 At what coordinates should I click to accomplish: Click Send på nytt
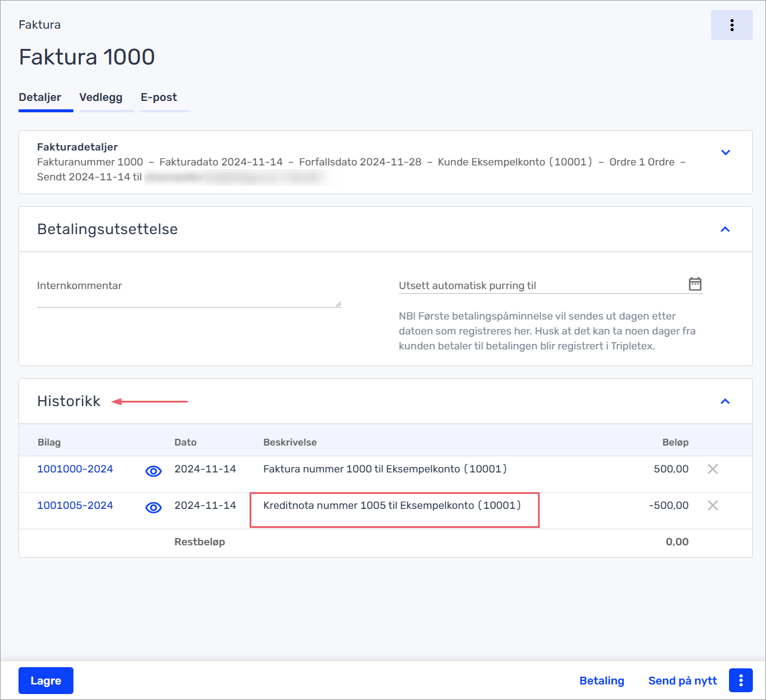[682, 680]
